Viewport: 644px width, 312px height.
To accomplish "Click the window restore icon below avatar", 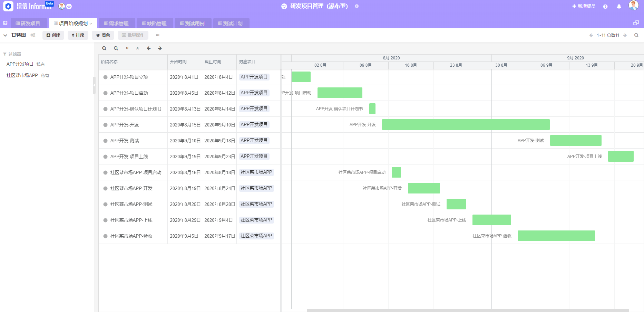I will pyautogui.click(x=636, y=23).
